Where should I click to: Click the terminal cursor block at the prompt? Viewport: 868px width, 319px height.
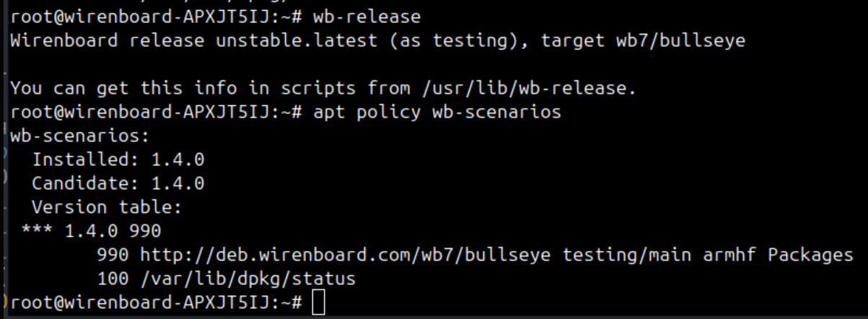tap(319, 303)
